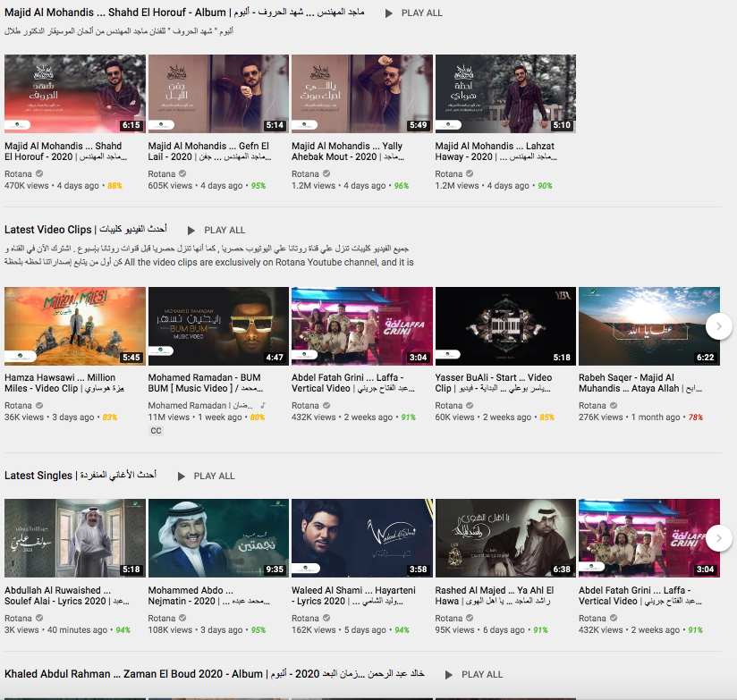Image resolution: width=737 pixels, height=700 pixels.
Task: Click title Rabeh Saqer - Majid Al Muhandis ... Ataya Allah
Action: [640, 383]
